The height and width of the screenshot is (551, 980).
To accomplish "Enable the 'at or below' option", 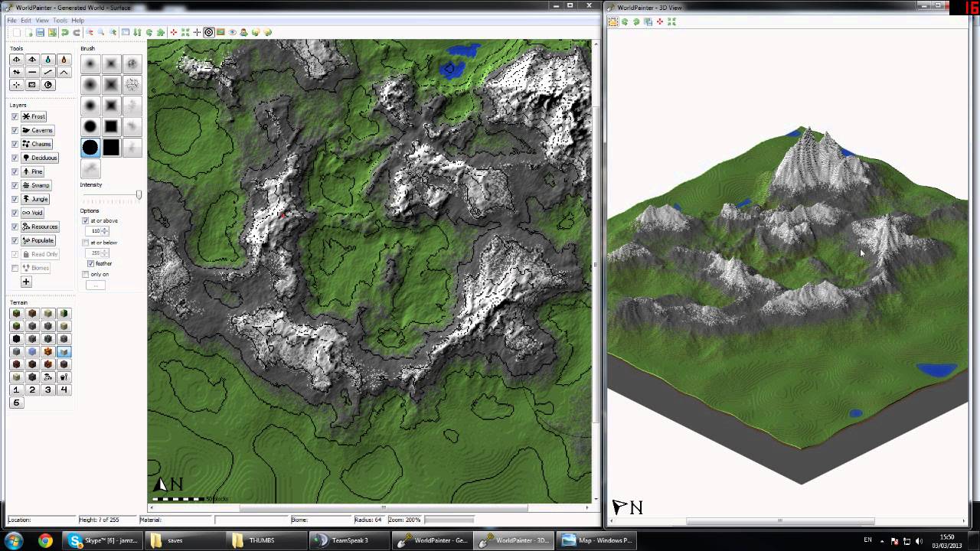I will click(x=86, y=243).
